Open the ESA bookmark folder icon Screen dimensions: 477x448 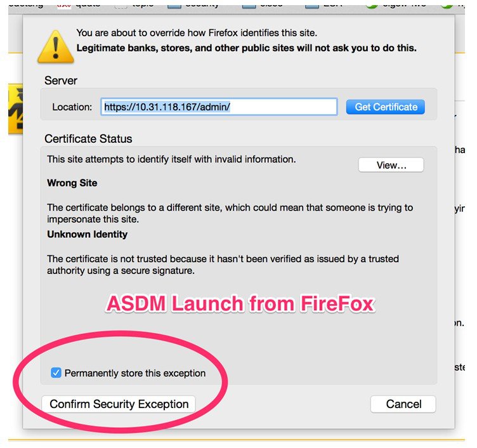coord(312,5)
